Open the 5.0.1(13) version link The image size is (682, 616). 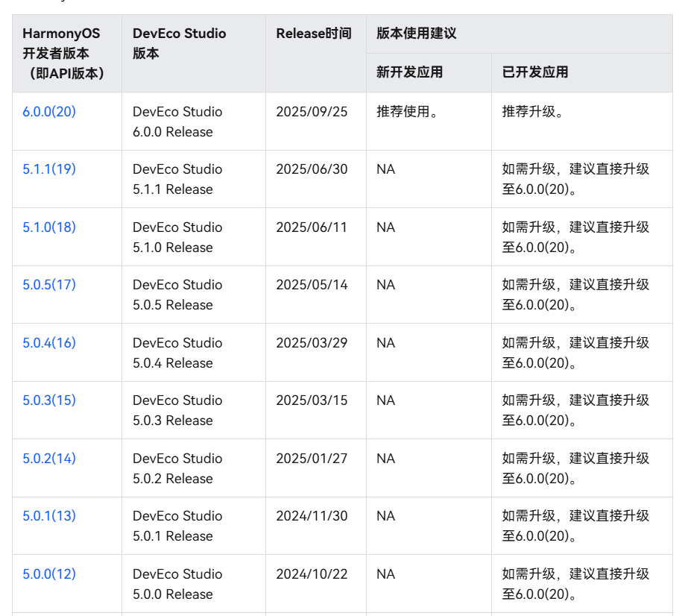click(49, 515)
